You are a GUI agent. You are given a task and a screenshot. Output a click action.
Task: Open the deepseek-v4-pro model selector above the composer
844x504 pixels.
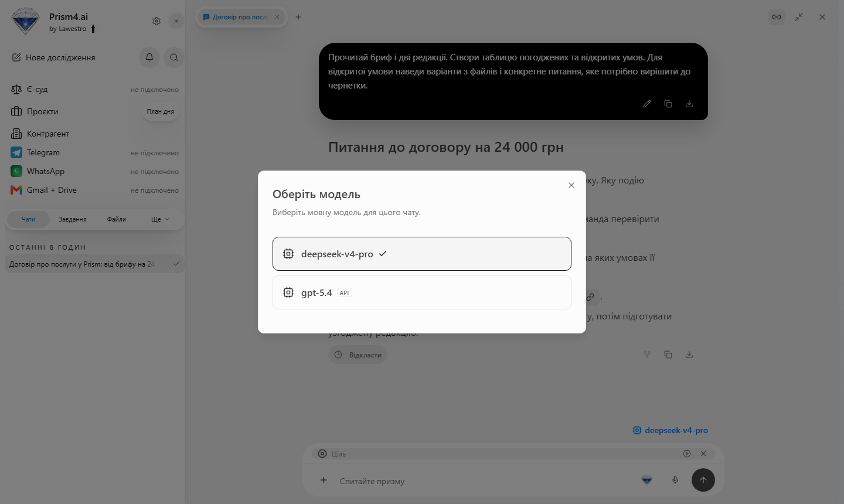click(x=671, y=430)
